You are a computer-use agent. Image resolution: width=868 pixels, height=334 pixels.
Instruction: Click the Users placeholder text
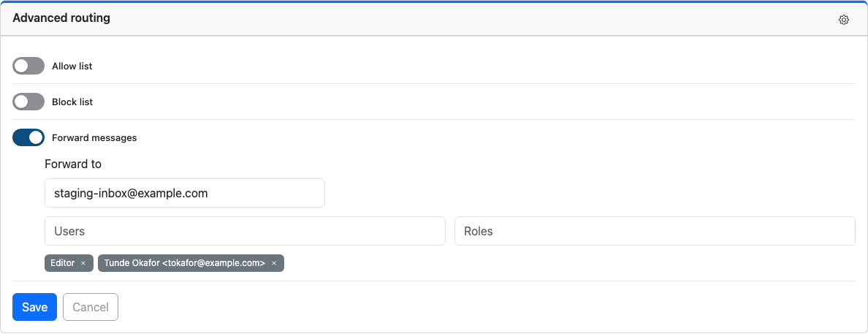coord(69,231)
